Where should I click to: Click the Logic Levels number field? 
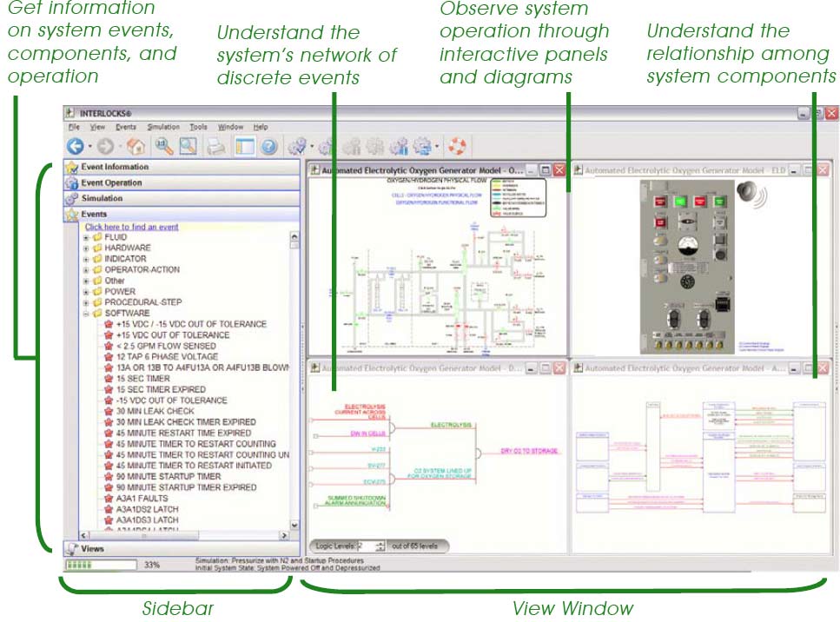tap(366, 546)
